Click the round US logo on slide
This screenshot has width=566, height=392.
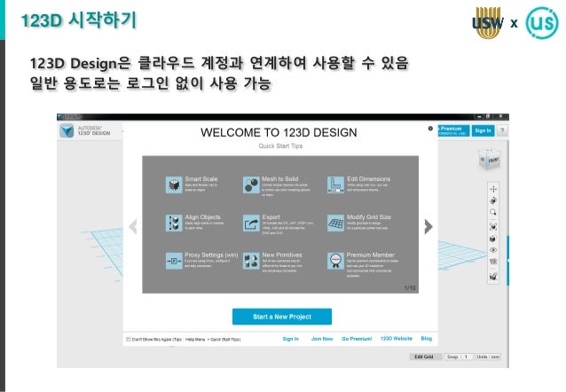542,22
